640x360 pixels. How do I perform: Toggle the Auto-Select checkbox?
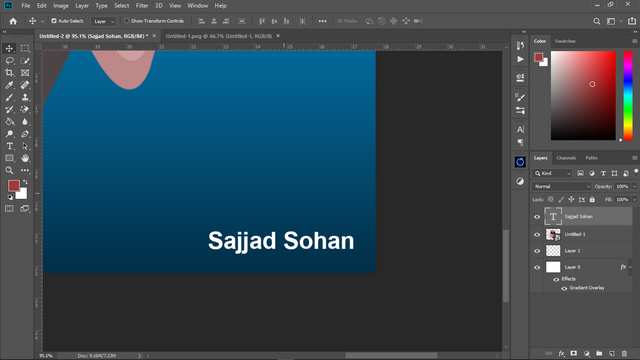pyautogui.click(x=54, y=21)
